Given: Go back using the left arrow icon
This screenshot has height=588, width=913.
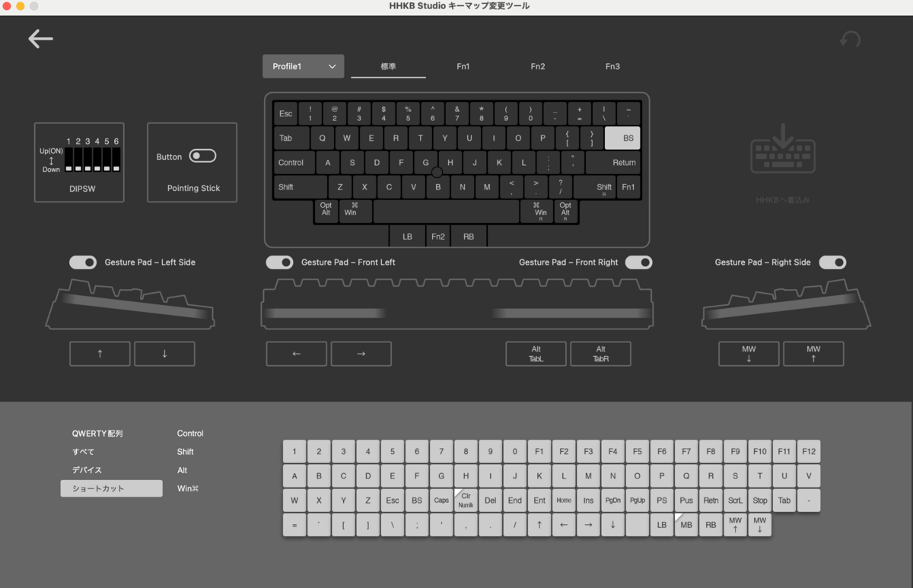Looking at the screenshot, I should click(40, 39).
